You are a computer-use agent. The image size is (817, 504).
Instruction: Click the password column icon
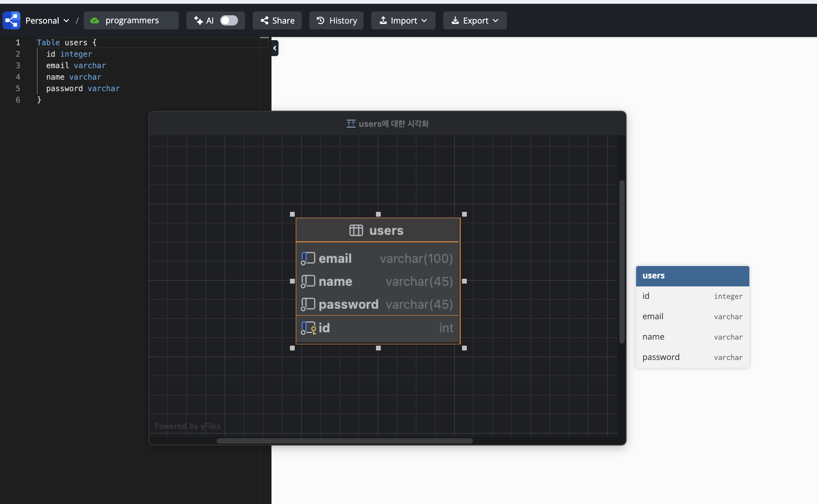coord(308,304)
